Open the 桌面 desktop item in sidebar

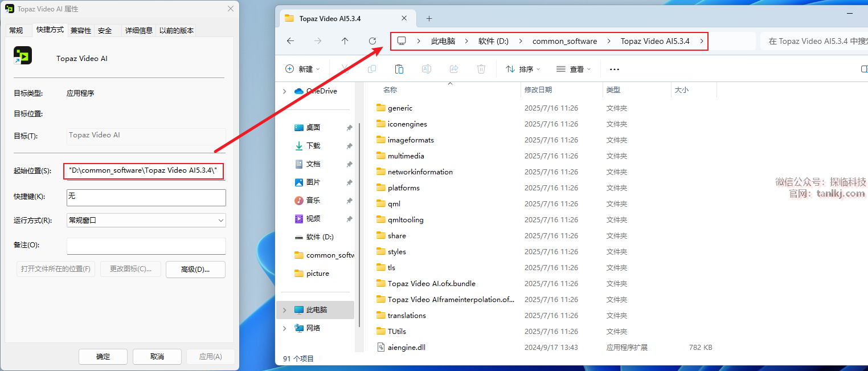coord(313,128)
